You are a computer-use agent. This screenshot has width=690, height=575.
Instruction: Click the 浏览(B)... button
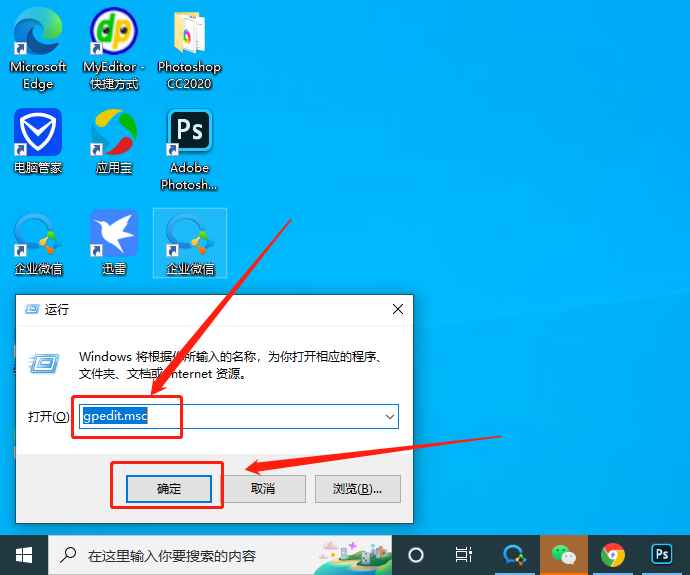coord(357,488)
